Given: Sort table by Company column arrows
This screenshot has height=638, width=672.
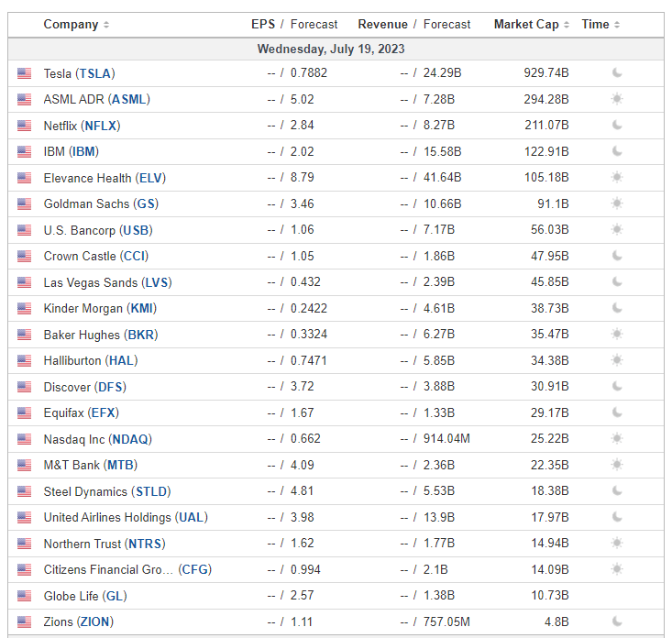Looking at the screenshot, I should 106,25.
